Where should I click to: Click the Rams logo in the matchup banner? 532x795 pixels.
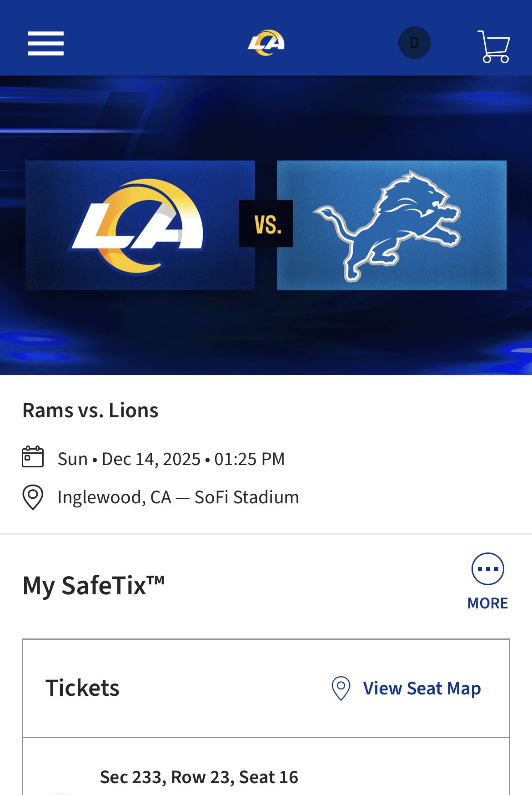[x=140, y=224]
